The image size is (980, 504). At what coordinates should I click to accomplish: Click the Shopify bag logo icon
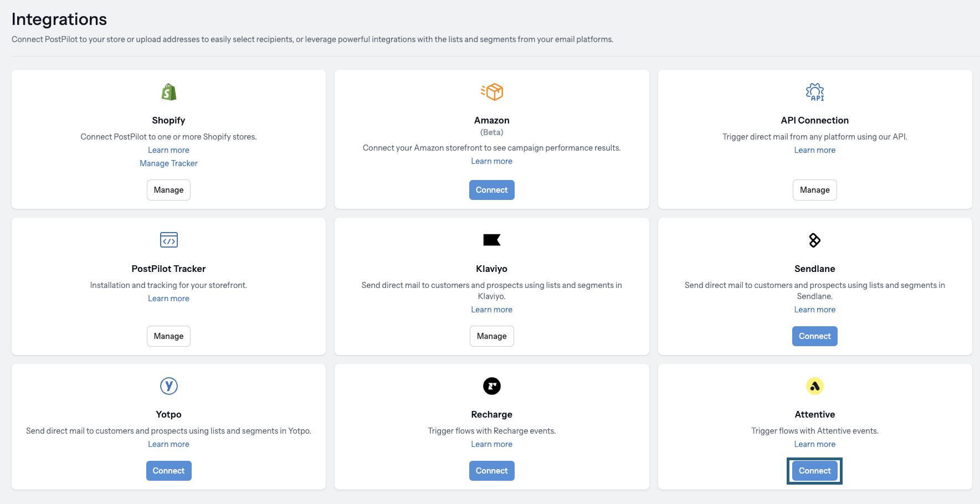169,92
